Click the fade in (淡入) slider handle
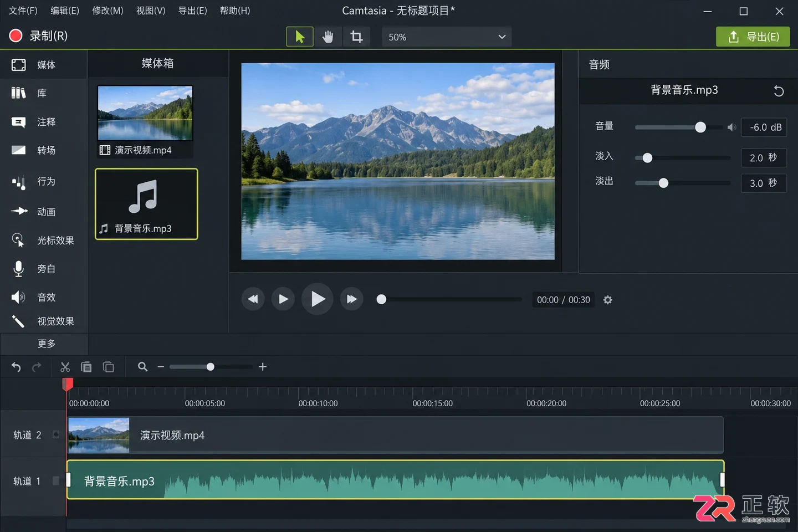798x532 pixels. pyautogui.click(x=647, y=158)
